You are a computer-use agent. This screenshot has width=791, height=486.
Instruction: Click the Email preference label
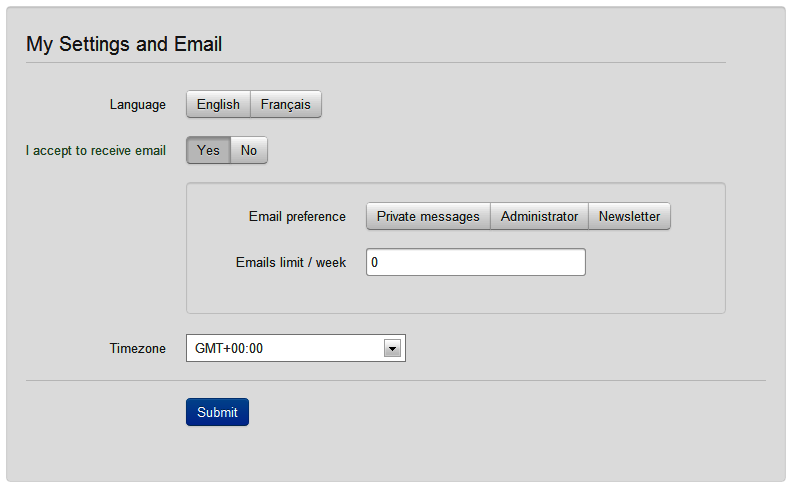click(297, 217)
